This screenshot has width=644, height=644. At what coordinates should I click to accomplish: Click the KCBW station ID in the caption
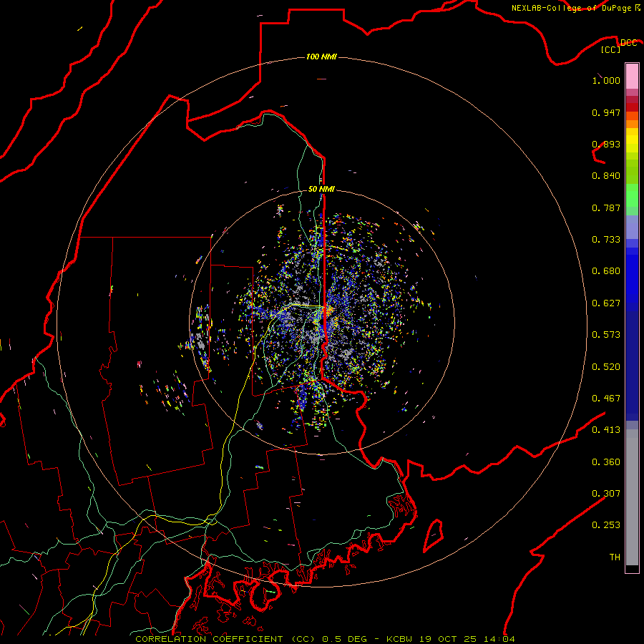click(401, 639)
